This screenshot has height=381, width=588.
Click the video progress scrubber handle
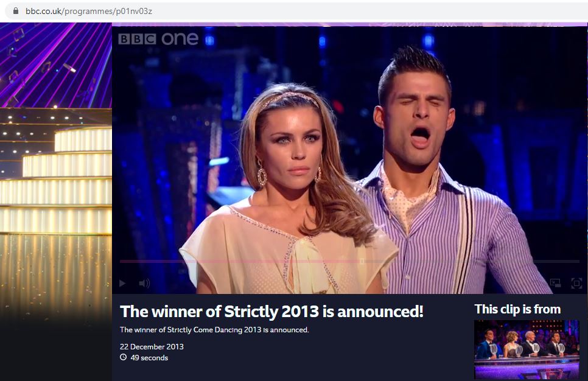[x=362, y=261]
